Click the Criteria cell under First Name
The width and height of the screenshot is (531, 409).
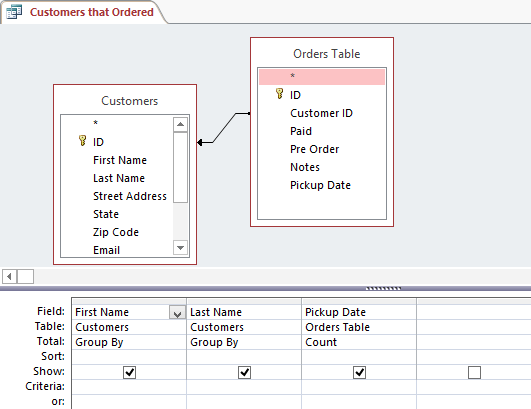129,387
